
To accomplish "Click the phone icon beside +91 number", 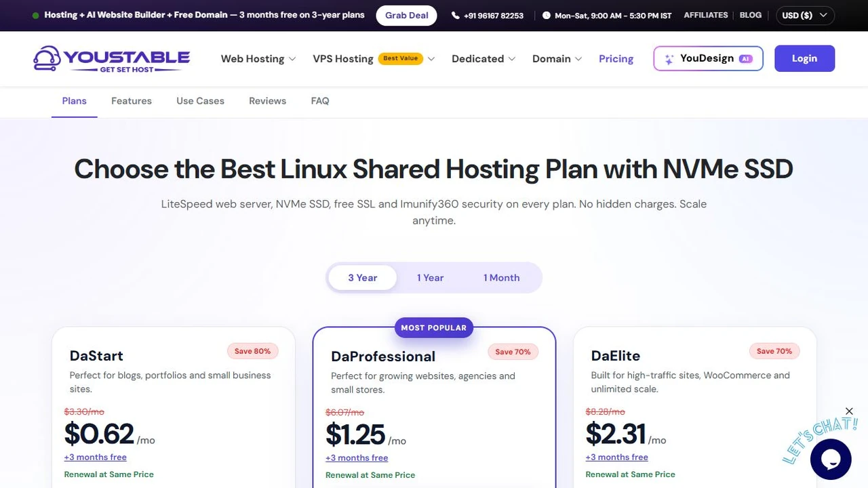I will pos(455,15).
